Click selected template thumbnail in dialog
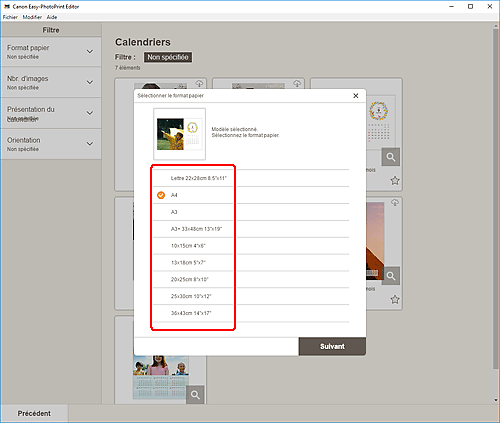Image resolution: width=500 pixels, height=423 pixels. pyautogui.click(x=179, y=134)
